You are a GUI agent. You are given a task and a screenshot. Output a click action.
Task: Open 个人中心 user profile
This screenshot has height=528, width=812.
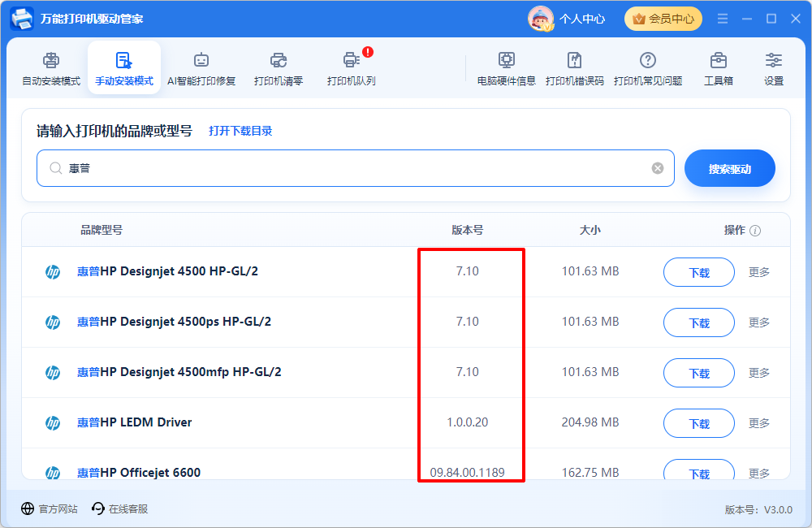click(x=567, y=19)
